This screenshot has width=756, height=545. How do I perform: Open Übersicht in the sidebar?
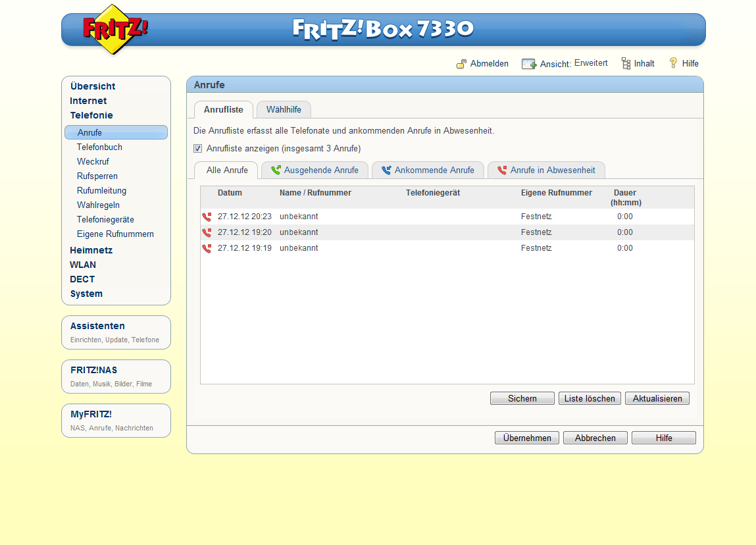point(93,86)
